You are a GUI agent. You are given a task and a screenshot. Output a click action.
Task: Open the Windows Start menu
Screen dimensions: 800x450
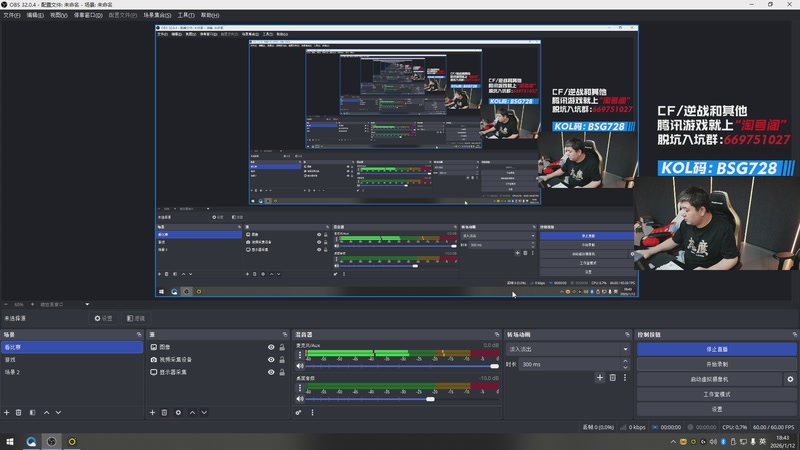[x=10, y=442]
